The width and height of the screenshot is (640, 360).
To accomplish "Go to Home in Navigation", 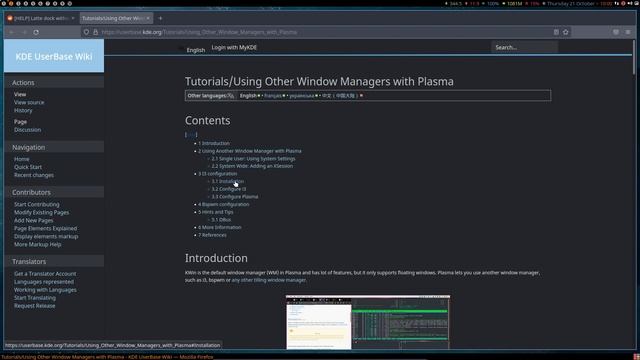I will (x=22, y=159).
